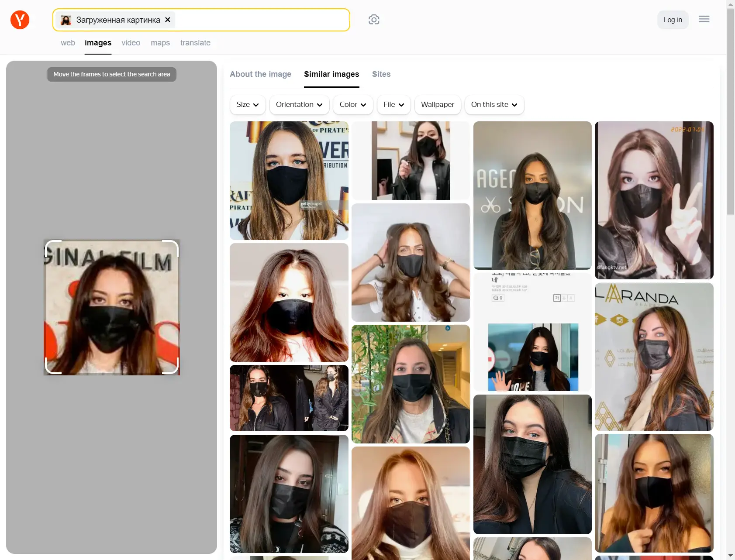Viewport: 735px width, 560px height.
Task: Open the hamburger menu icon
Action: click(704, 19)
